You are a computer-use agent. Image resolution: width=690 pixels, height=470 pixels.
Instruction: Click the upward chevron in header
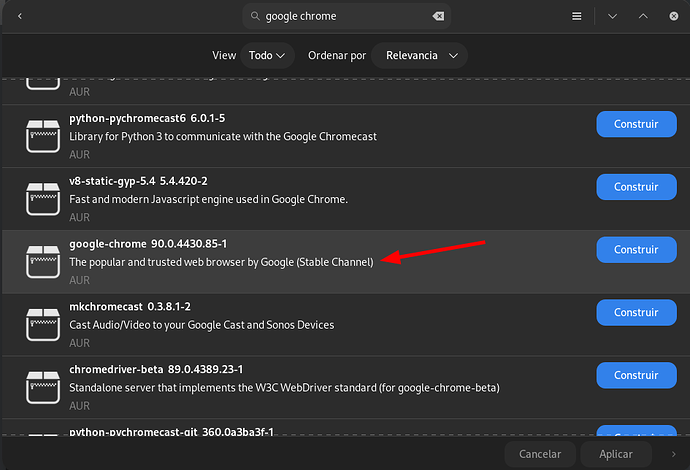(x=643, y=16)
